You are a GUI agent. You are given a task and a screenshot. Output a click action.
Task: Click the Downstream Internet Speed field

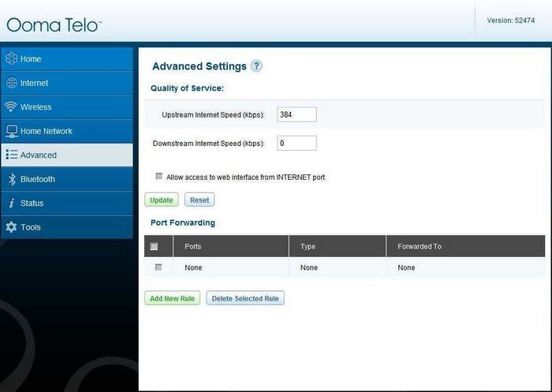tap(297, 143)
